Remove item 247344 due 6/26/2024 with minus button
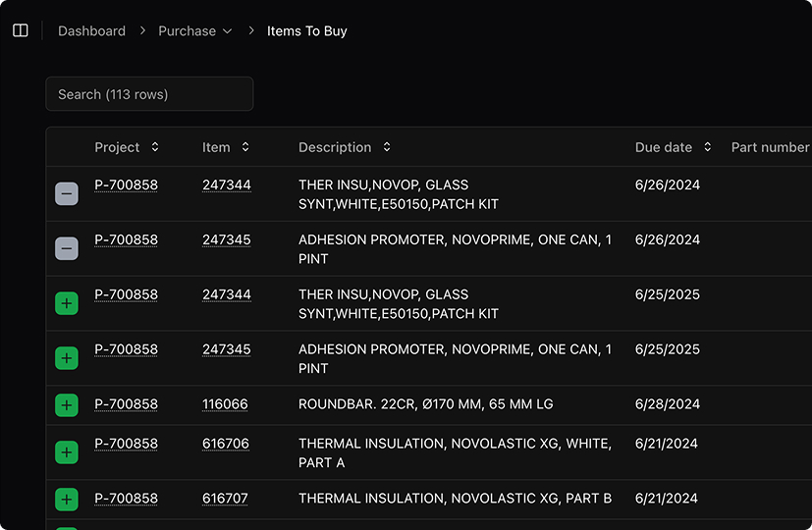812x530 pixels. click(x=67, y=193)
